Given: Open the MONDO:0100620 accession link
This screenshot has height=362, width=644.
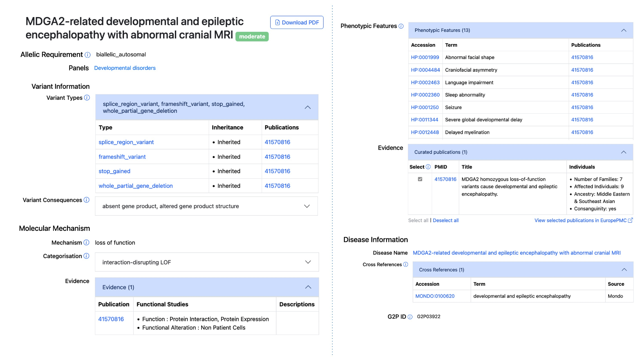Looking at the screenshot, I should click(435, 296).
